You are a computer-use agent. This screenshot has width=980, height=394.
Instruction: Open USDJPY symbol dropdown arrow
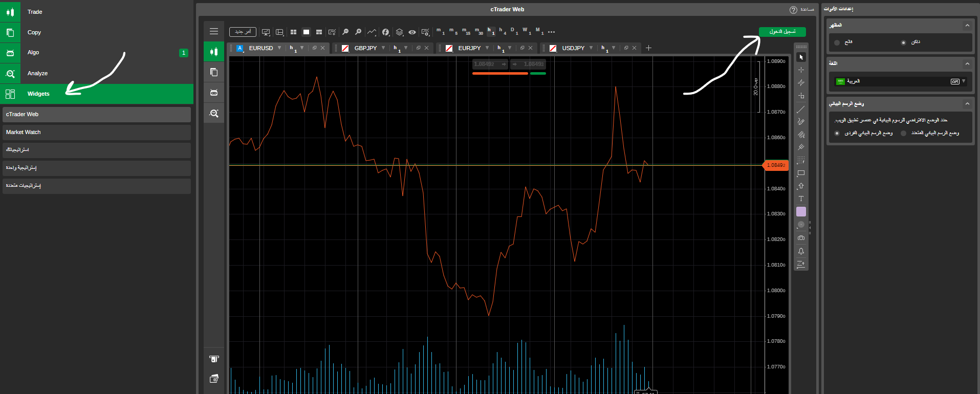pos(591,48)
